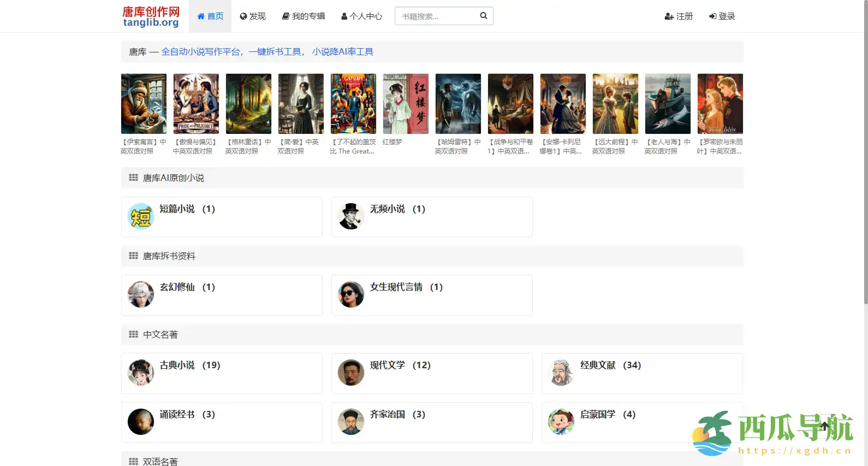The width and height of the screenshot is (868, 466).
Task: Click the 注册 register link
Action: [x=679, y=16]
